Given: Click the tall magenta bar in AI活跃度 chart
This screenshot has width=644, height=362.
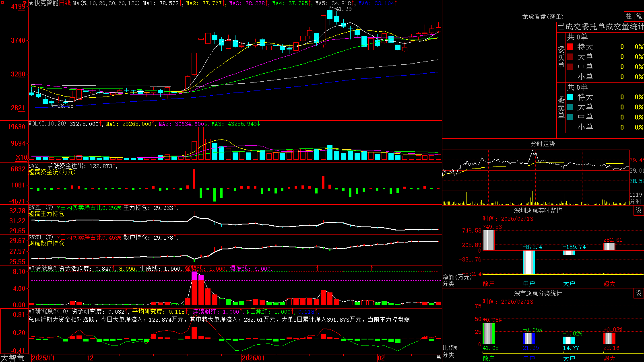Looking at the screenshot, I should pos(194,276).
